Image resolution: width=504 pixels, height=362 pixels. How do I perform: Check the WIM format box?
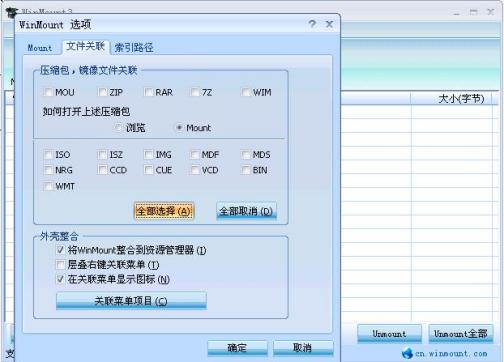[246, 92]
